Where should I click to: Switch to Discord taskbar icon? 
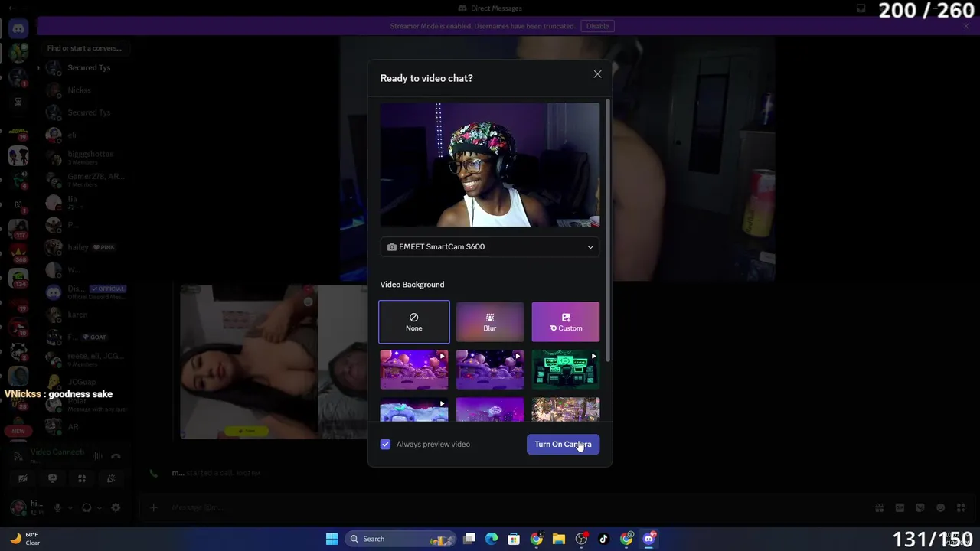[x=648, y=539]
